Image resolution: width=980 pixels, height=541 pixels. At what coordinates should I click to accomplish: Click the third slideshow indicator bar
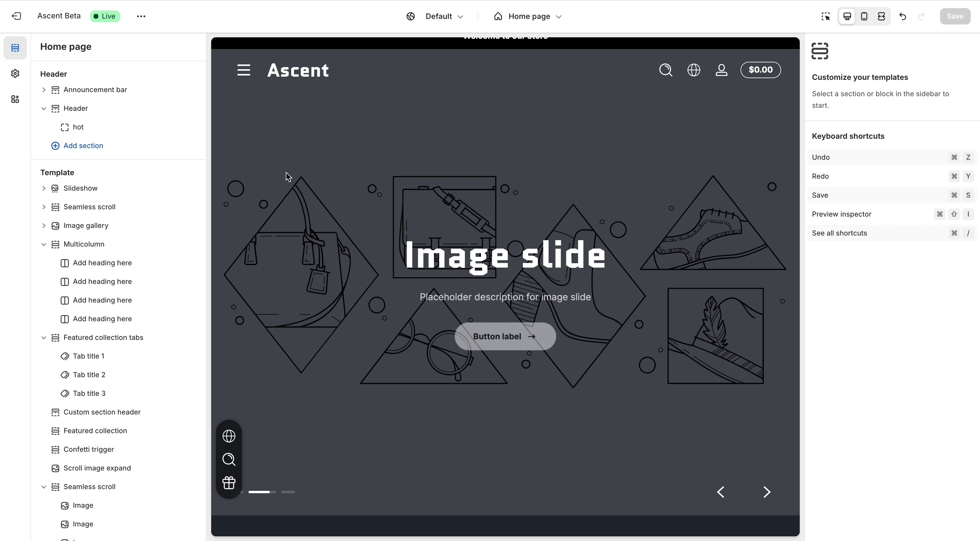(x=288, y=492)
